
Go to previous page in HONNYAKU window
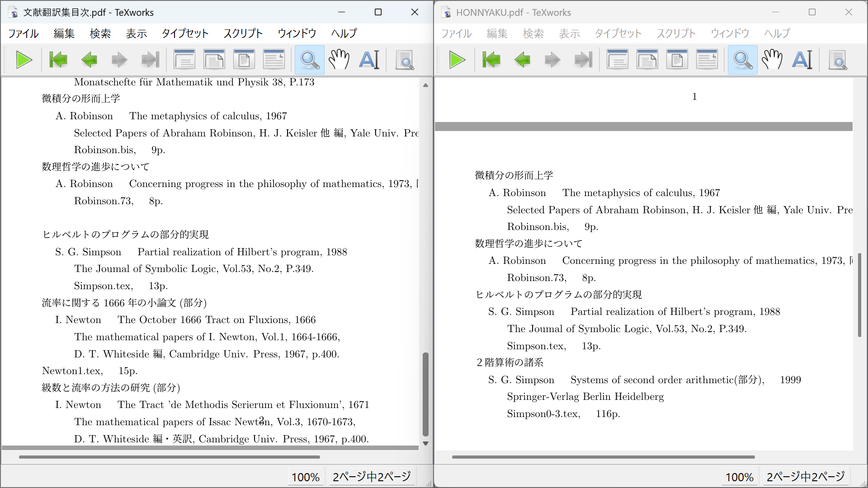[522, 60]
